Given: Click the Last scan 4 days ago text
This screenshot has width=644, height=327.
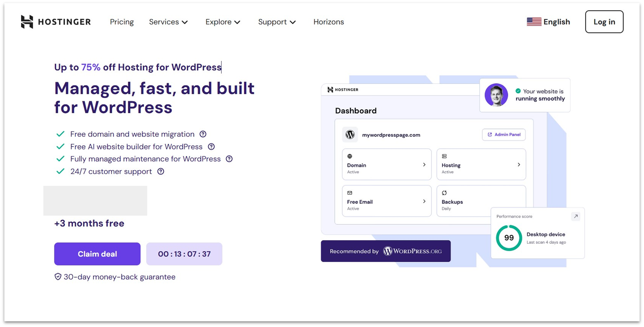Looking at the screenshot, I should (546, 242).
